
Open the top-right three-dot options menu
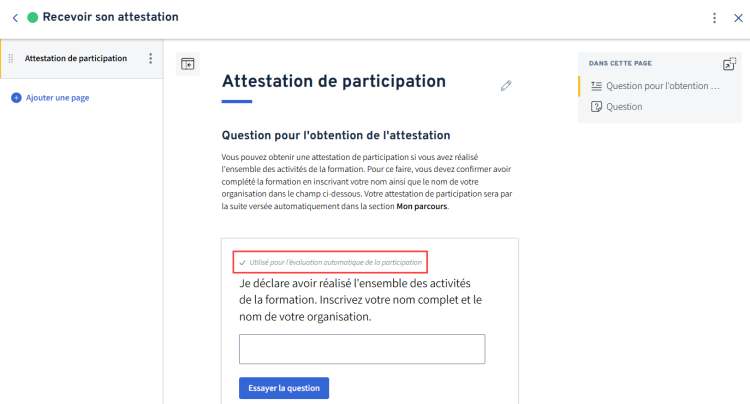coord(714,18)
